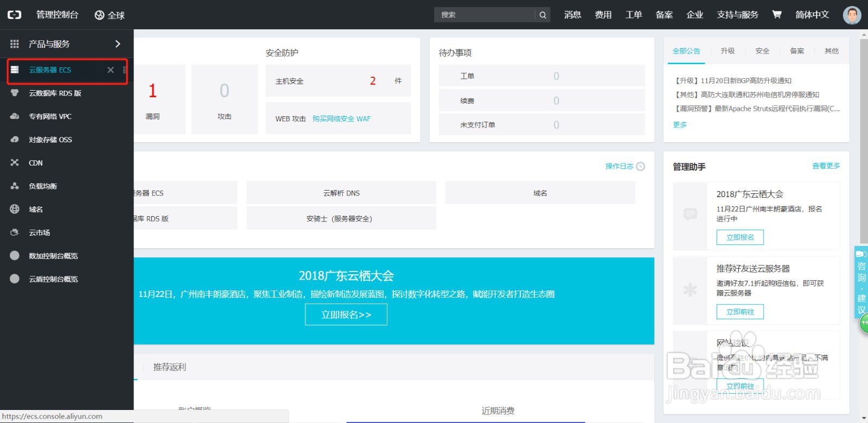Click 查看更多 in 管理助手
The width and height of the screenshot is (868, 423).
tap(826, 166)
